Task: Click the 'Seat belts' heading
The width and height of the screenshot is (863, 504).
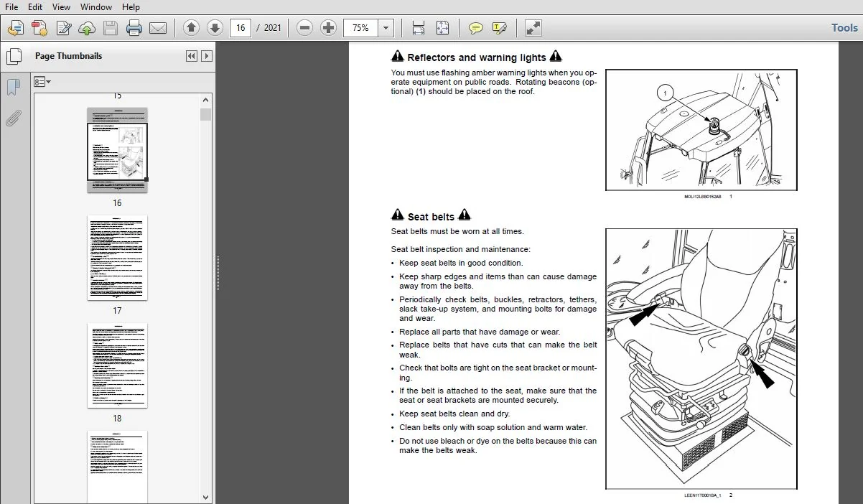Action: point(431,216)
